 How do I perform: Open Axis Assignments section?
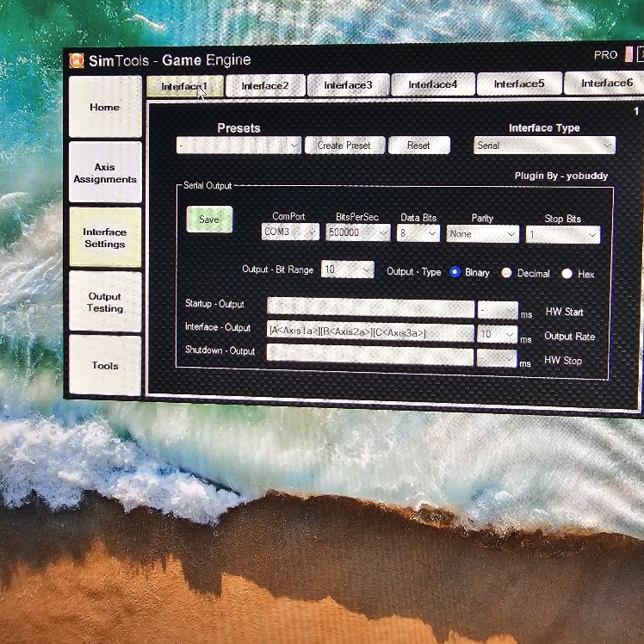[x=105, y=172]
